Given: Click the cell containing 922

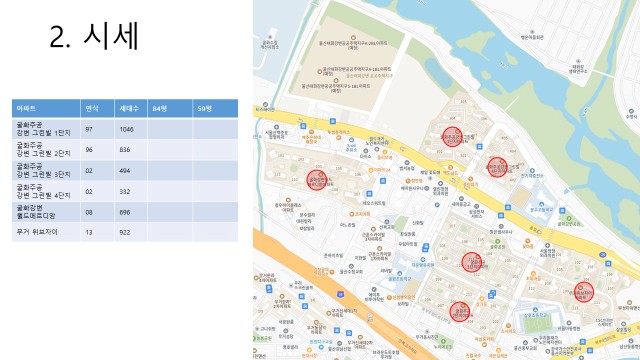Looking at the screenshot, I should [131, 232].
